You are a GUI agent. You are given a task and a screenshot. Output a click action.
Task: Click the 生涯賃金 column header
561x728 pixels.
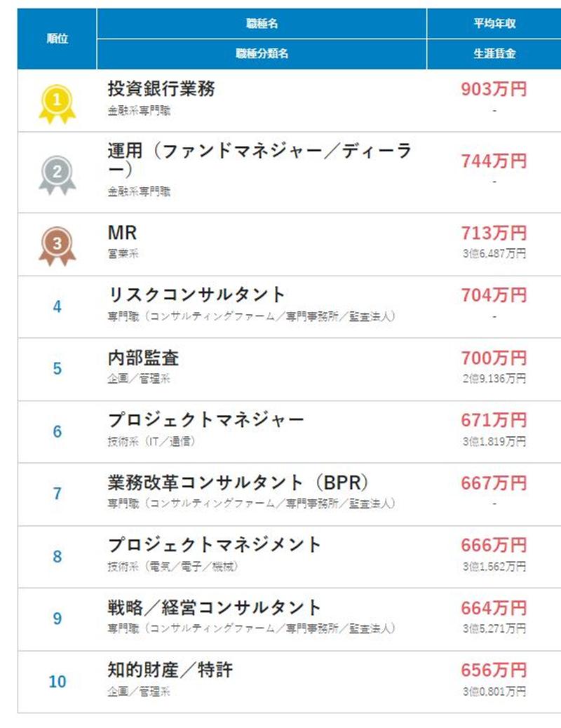click(494, 54)
